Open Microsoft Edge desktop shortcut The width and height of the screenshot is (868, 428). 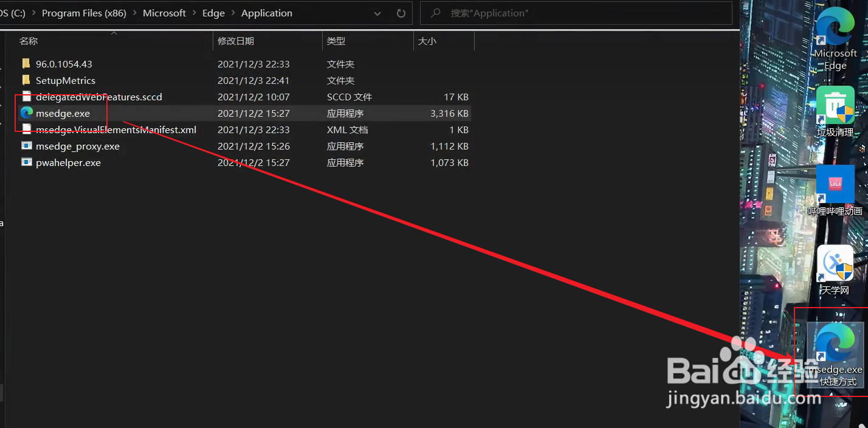pyautogui.click(x=835, y=38)
